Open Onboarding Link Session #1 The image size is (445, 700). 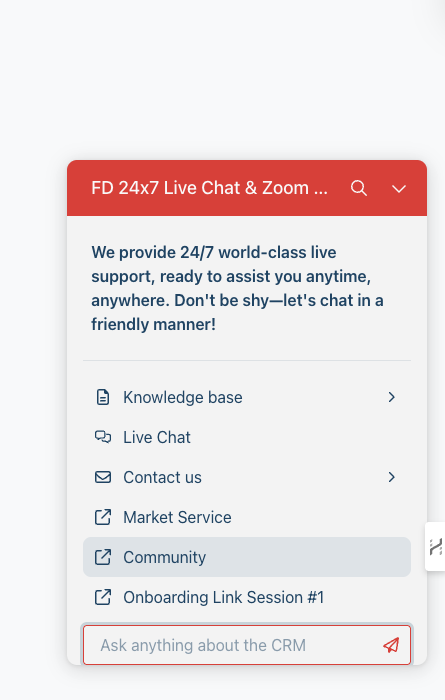pos(247,597)
